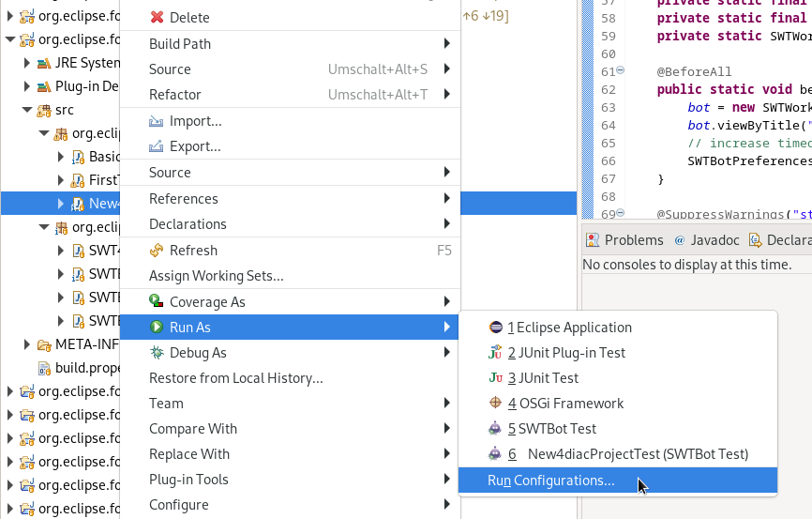Screen dimensions: 812x519
Task: Click the Import icon in context menu
Action: (x=156, y=121)
